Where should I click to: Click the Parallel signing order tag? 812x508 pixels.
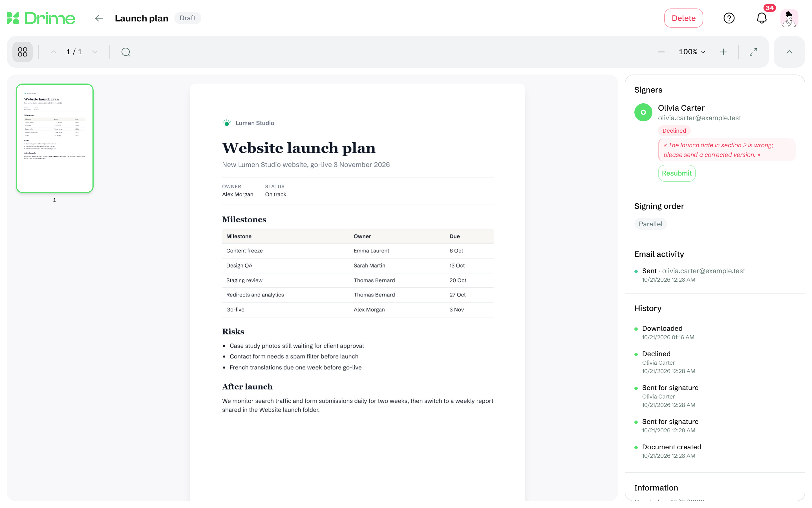point(650,224)
